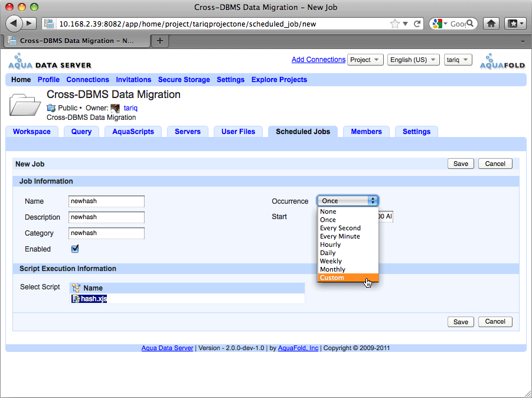This screenshot has height=398, width=532.
Task: Click the Category input field
Action: (106, 233)
